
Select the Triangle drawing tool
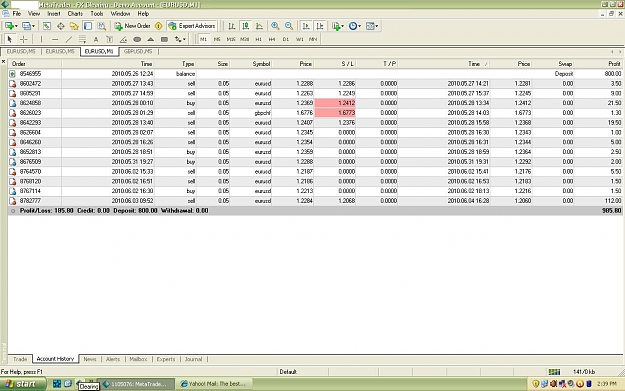[151, 39]
